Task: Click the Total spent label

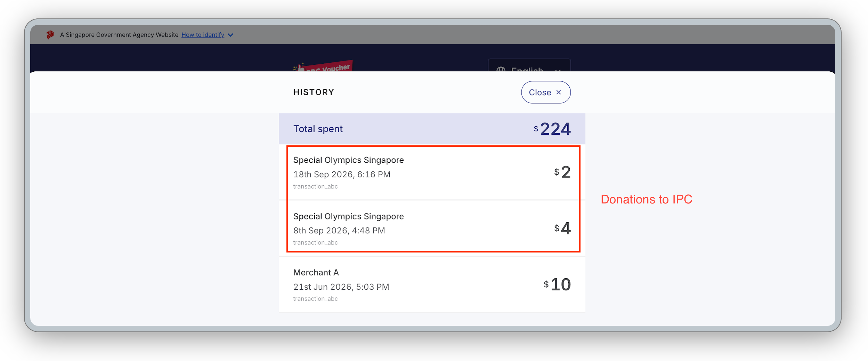Action: (318, 129)
